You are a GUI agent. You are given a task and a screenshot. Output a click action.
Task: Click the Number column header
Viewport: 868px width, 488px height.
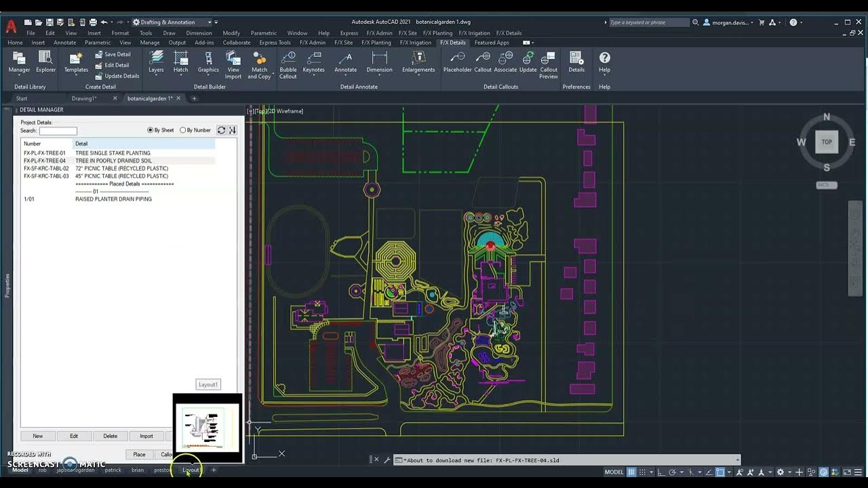pyautogui.click(x=46, y=144)
